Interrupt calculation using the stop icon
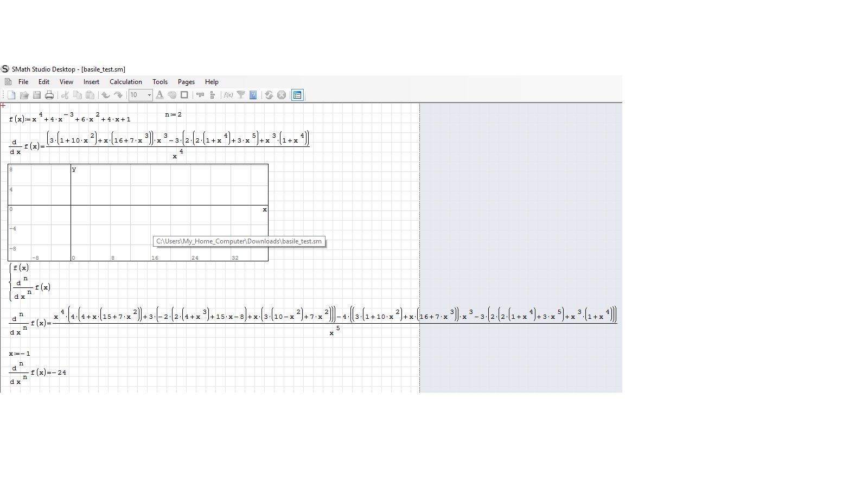 click(x=282, y=95)
